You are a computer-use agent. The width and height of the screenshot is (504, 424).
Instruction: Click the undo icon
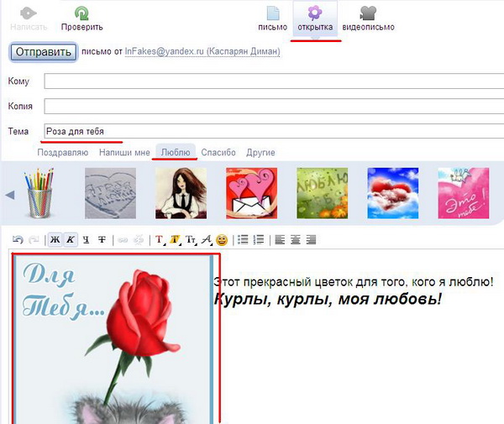18,239
